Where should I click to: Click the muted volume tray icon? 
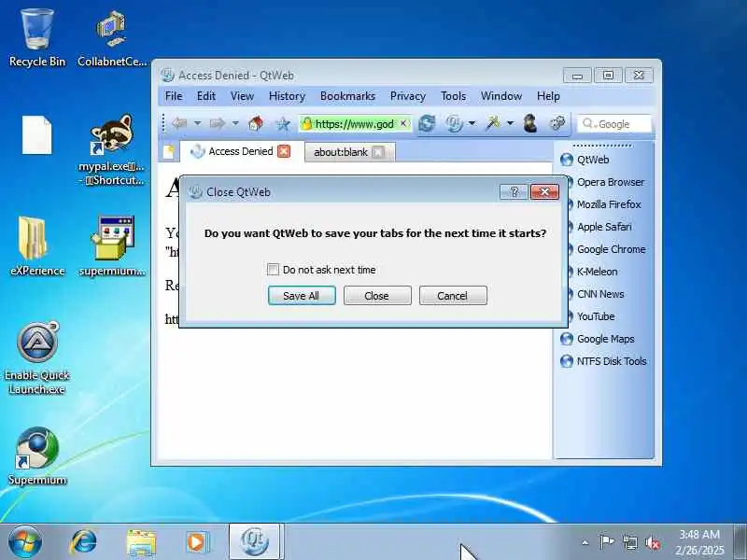pos(652,542)
